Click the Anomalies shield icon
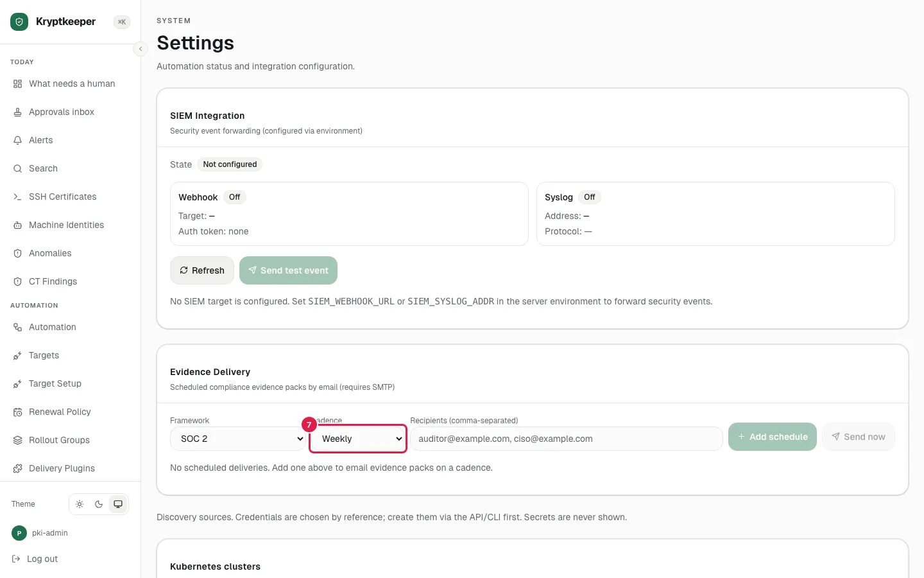The width and height of the screenshot is (924, 578). point(17,253)
